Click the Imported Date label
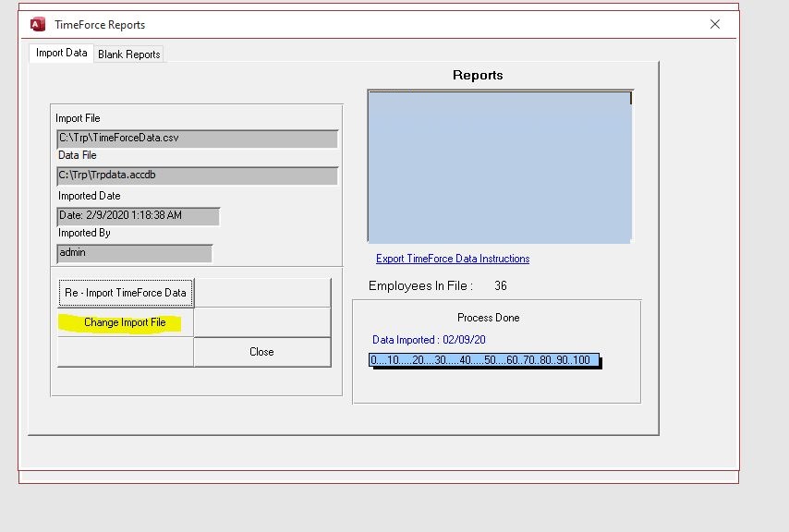 click(x=89, y=196)
